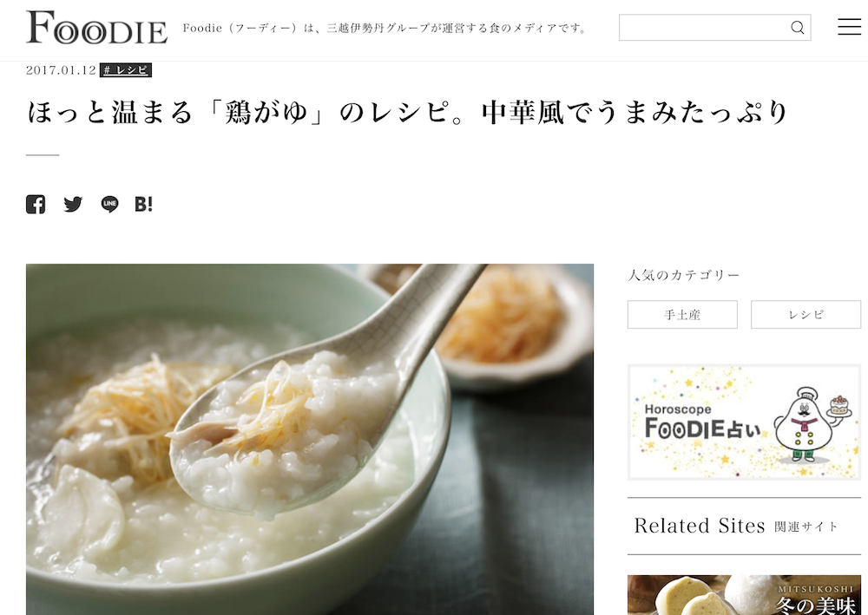Share the article on Facebook

pos(36,205)
